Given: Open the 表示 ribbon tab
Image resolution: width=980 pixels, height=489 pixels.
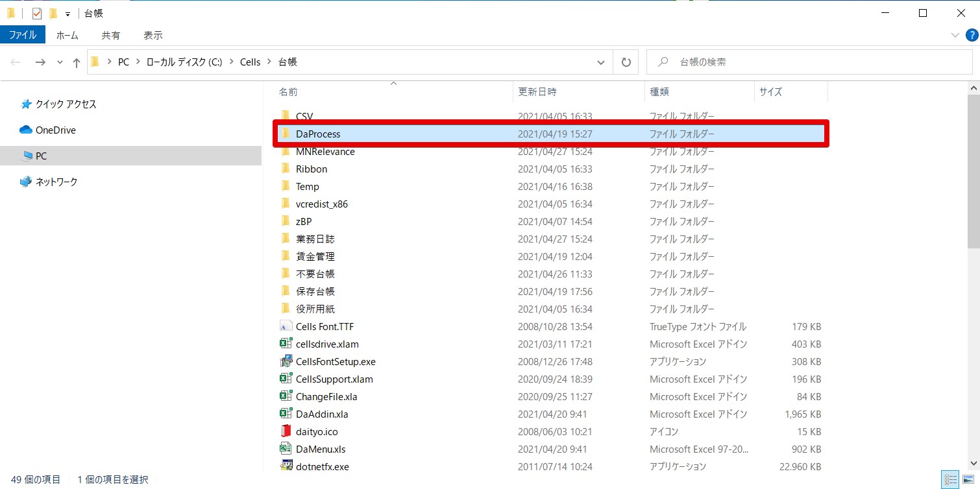Looking at the screenshot, I should click(153, 35).
